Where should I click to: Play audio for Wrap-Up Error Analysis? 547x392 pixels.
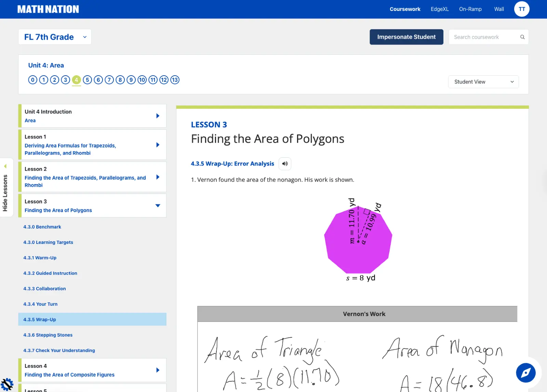pyautogui.click(x=285, y=164)
